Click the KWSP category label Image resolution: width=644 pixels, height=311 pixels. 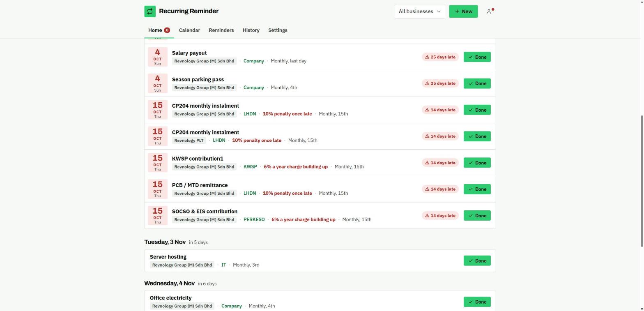[250, 167]
